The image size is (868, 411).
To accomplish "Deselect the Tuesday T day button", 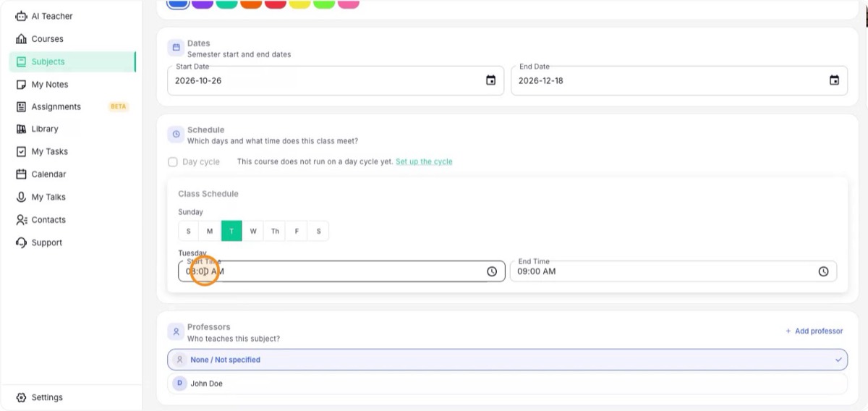I will tap(231, 232).
